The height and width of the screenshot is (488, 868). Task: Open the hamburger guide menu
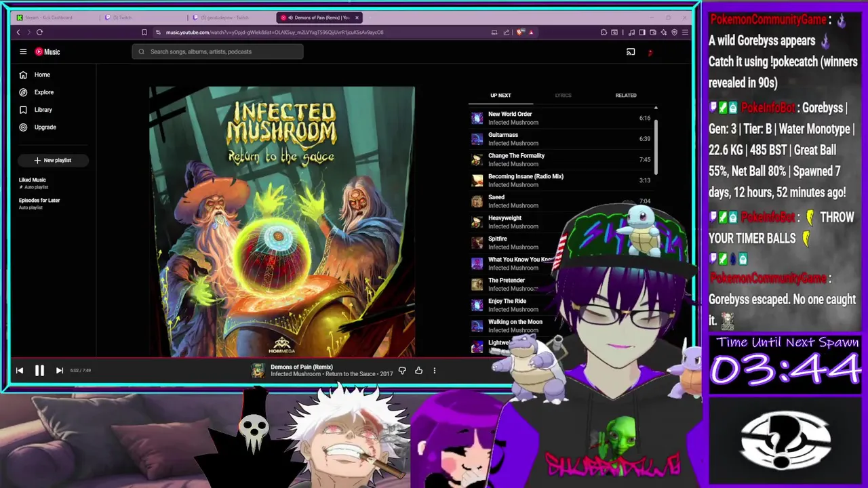[23, 52]
